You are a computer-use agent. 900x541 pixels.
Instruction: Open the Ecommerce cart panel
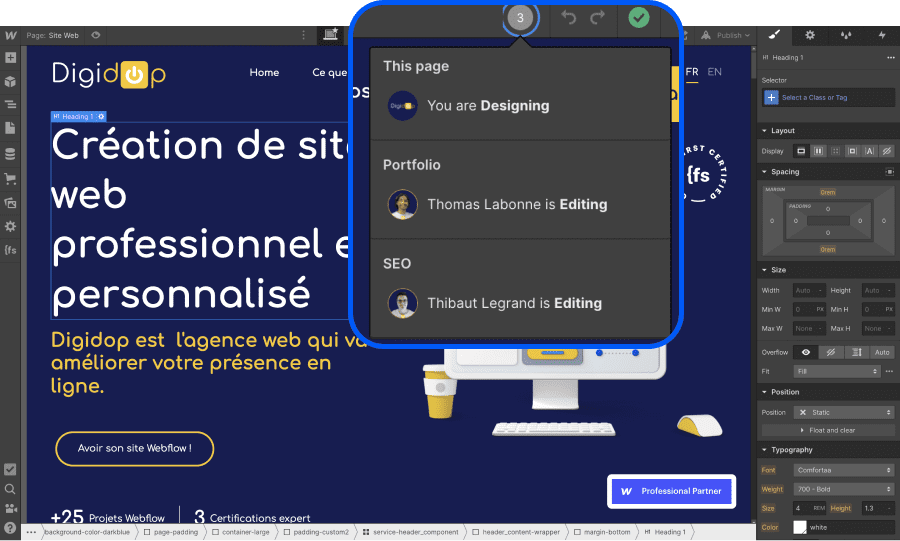click(10, 178)
